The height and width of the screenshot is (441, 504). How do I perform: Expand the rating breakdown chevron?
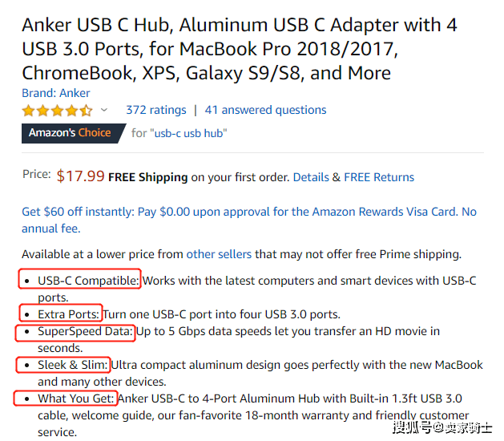click(x=104, y=111)
